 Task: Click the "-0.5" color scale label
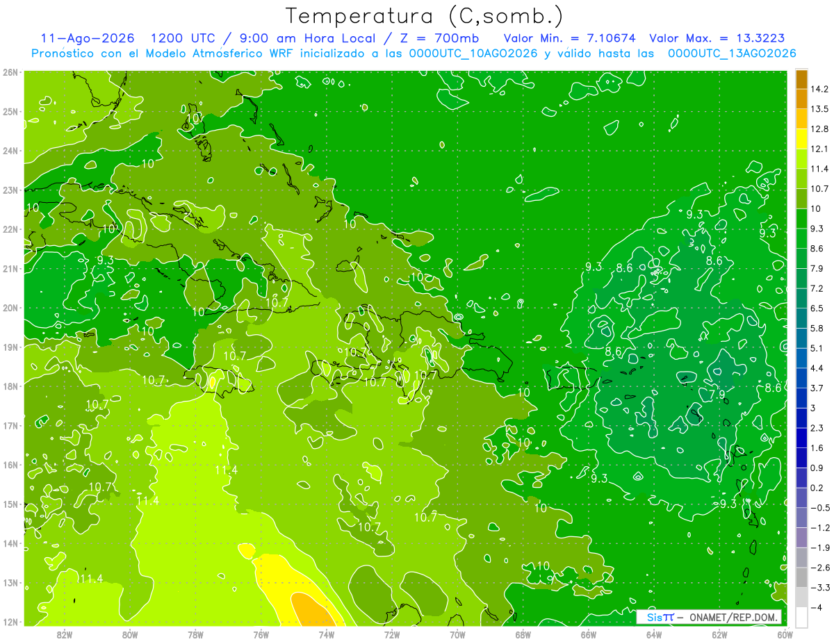tap(819, 508)
